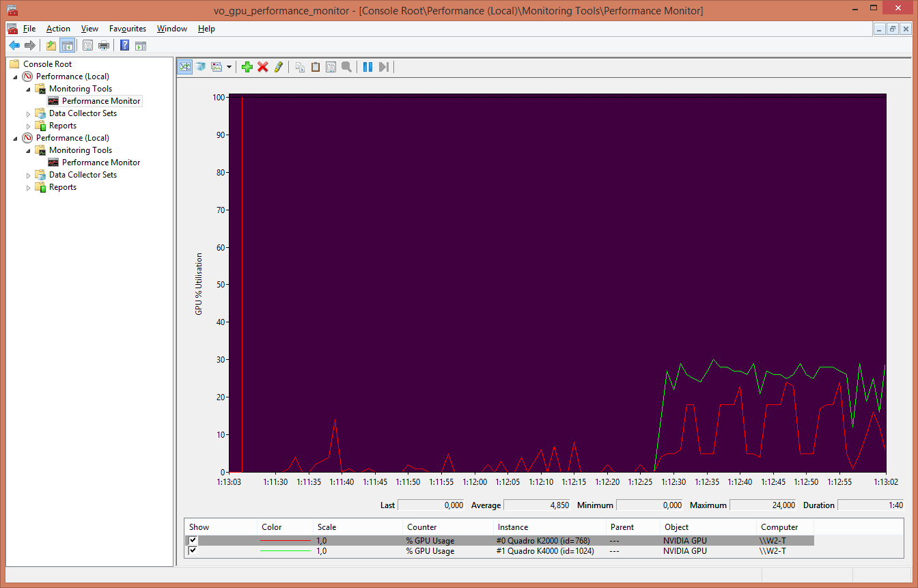Click the green line swatch for Quadro K4000
Image resolution: width=918 pixels, height=588 pixels.
click(x=285, y=550)
